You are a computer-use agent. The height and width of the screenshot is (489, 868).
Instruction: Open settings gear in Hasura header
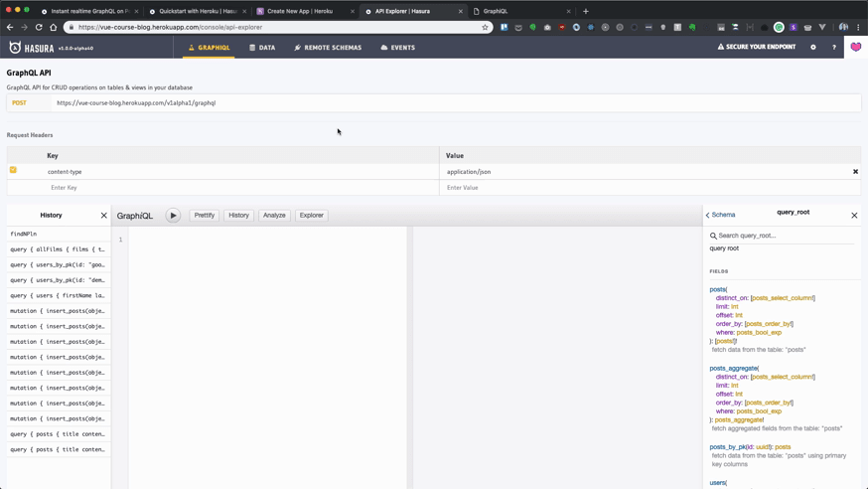(813, 47)
